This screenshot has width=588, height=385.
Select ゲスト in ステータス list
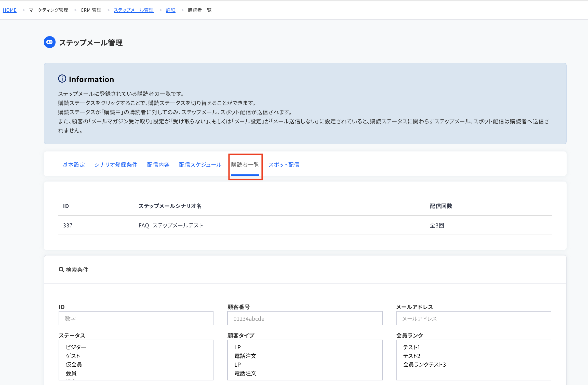click(73, 356)
